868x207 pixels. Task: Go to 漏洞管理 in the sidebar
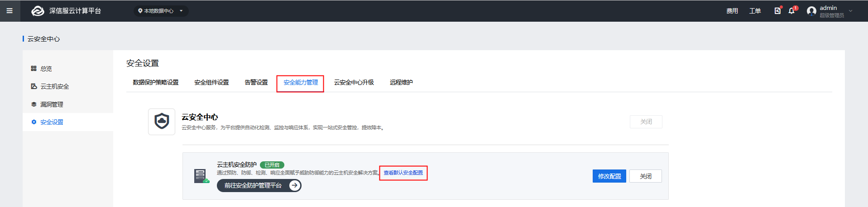pyautogui.click(x=68, y=104)
